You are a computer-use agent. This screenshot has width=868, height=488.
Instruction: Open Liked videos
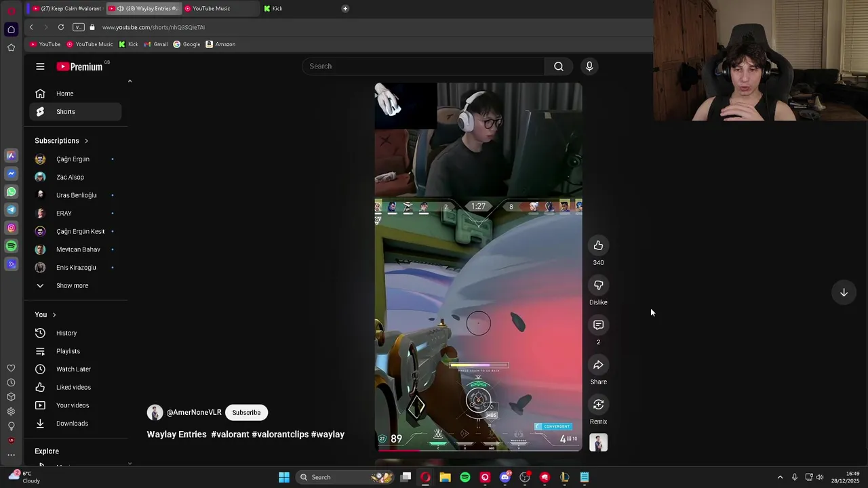coord(75,387)
